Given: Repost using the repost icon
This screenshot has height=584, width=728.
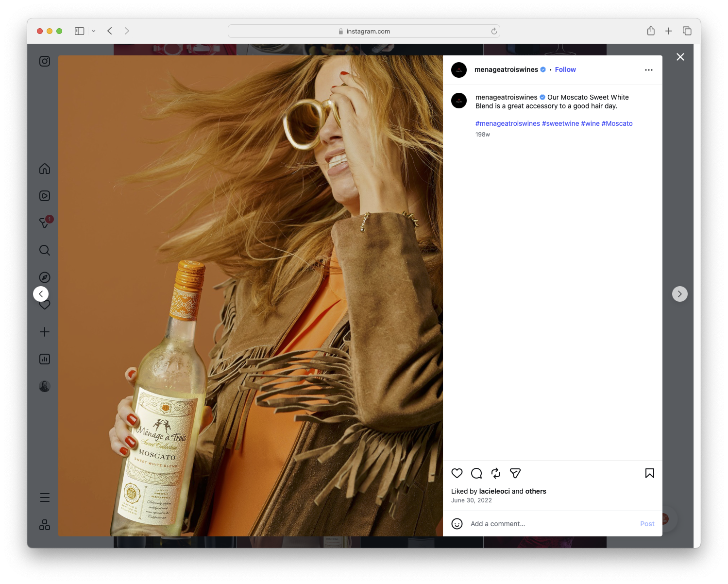Looking at the screenshot, I should [496, 473].
